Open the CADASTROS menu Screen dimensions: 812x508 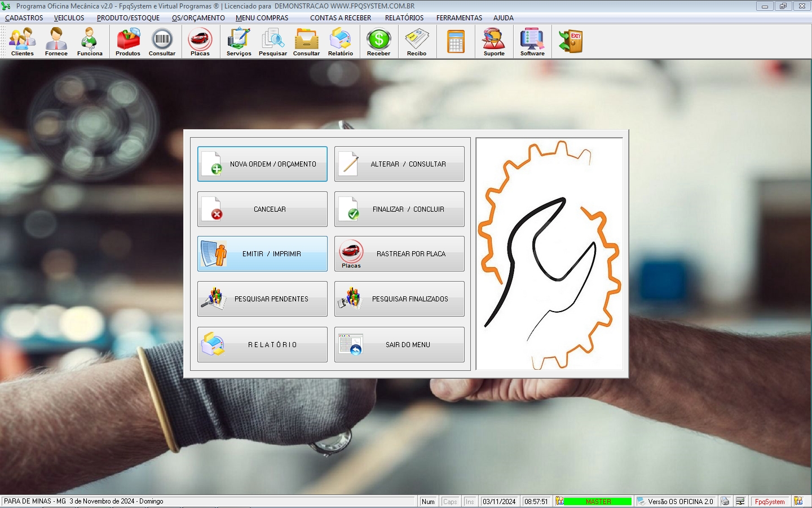[x=24, y=18]
